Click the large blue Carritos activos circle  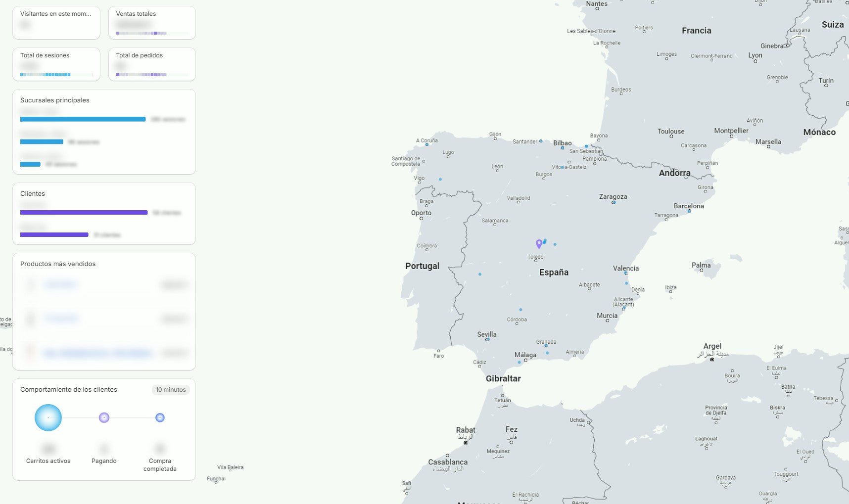(x=48, y=417)
